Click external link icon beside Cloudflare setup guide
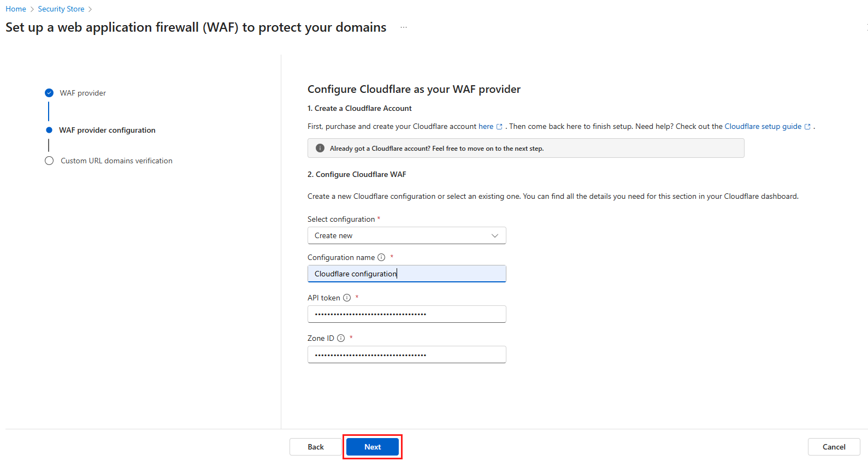The width and height of the screenshot is (868, 461). [x=807, y=127]
